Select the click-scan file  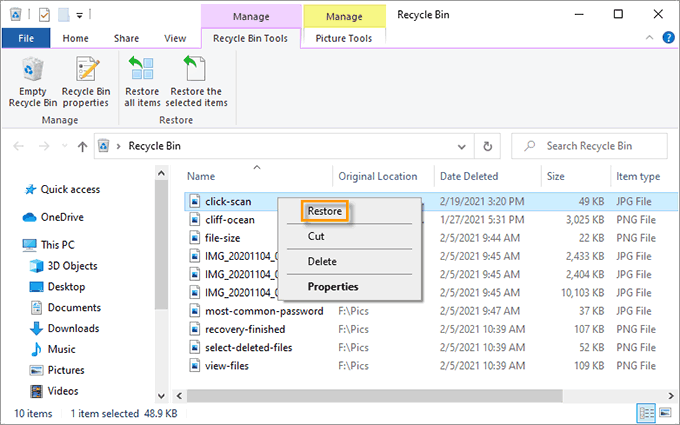[228, 202]
